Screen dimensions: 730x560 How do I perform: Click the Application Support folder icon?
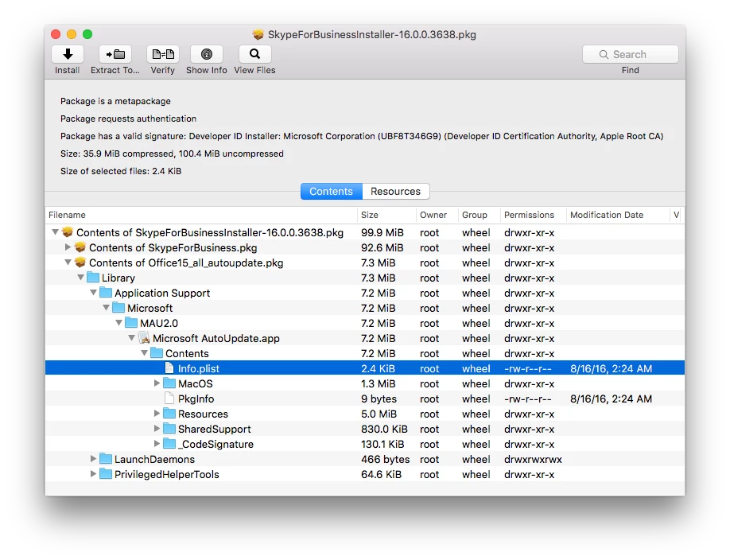click(106, 293)
